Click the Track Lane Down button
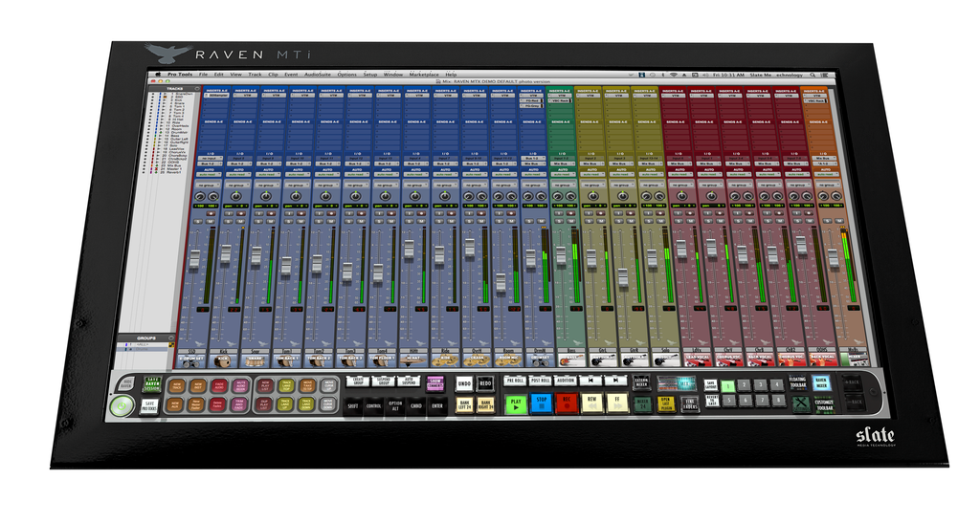The width and height of the screenshot is (980, 523). 306,404
